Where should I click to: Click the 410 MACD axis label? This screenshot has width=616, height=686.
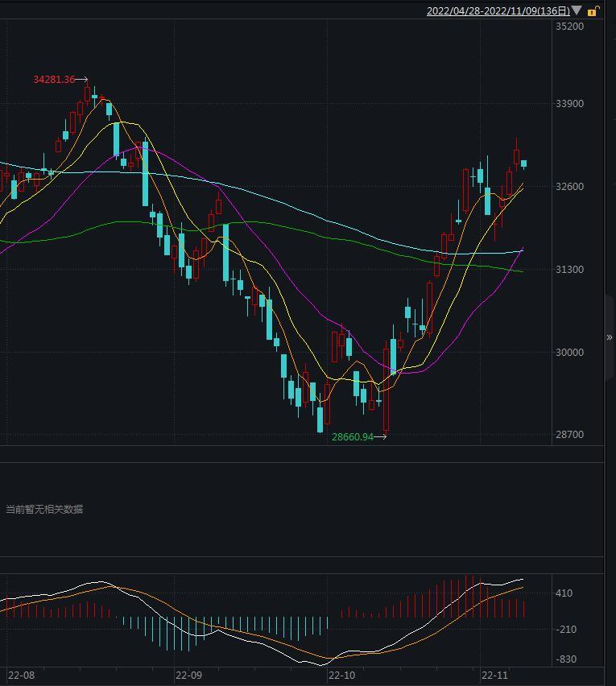coord(564,594)
